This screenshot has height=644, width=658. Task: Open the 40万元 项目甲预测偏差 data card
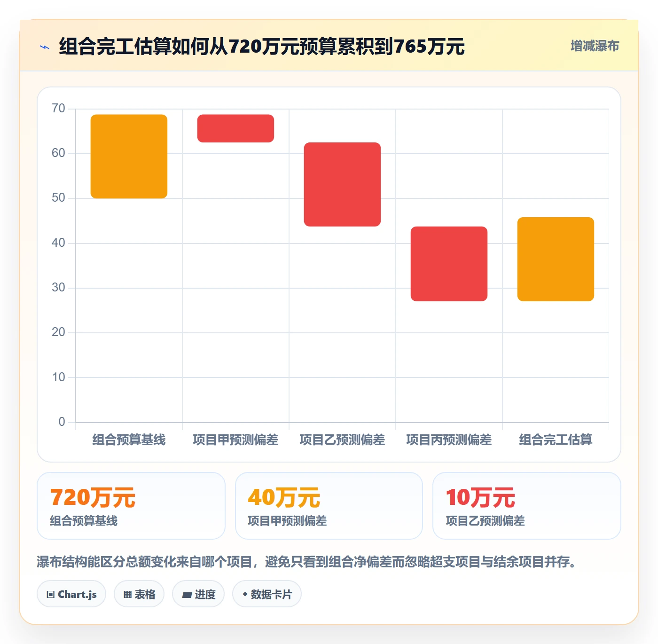click(329, 506)
